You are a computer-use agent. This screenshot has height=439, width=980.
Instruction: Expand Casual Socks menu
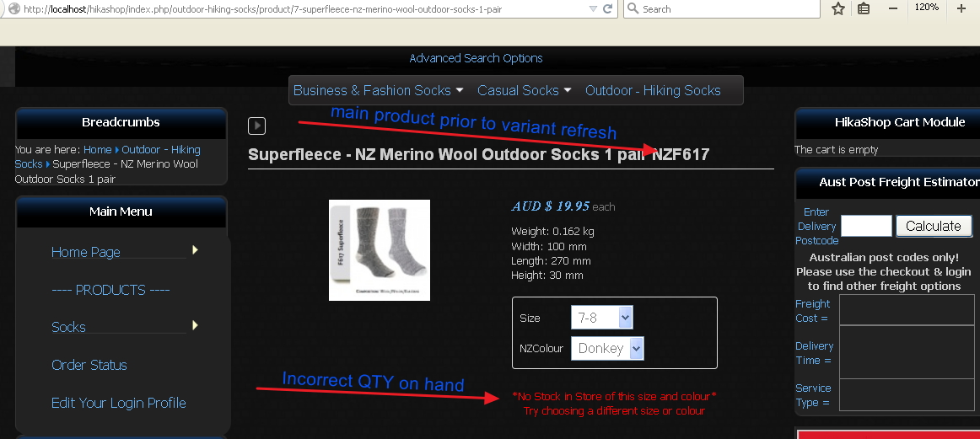point(525,90)
